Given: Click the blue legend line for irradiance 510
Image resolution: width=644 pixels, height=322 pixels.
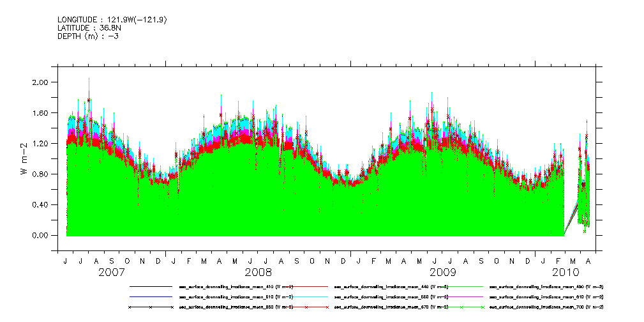Looking at the screenshot, I should pos(150,297).
